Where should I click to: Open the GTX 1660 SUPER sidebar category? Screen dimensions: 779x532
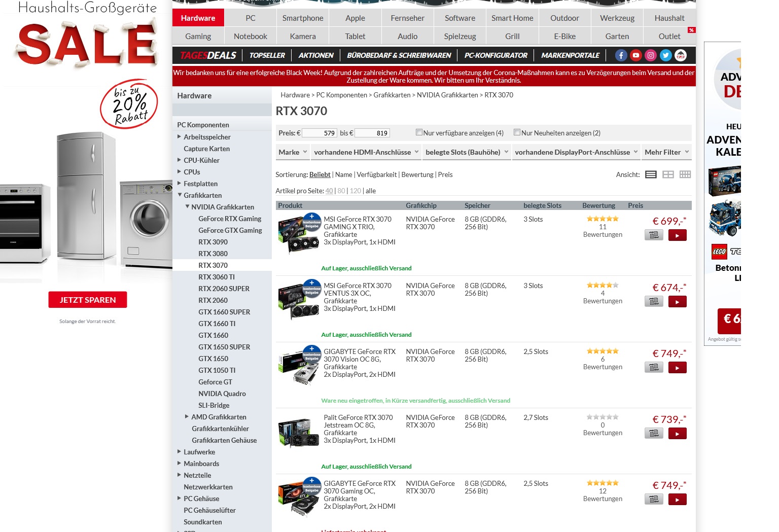coord(224,312)
